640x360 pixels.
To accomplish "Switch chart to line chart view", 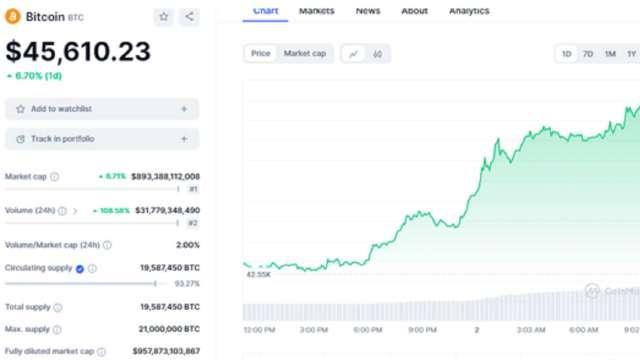I will pos(353,54).
